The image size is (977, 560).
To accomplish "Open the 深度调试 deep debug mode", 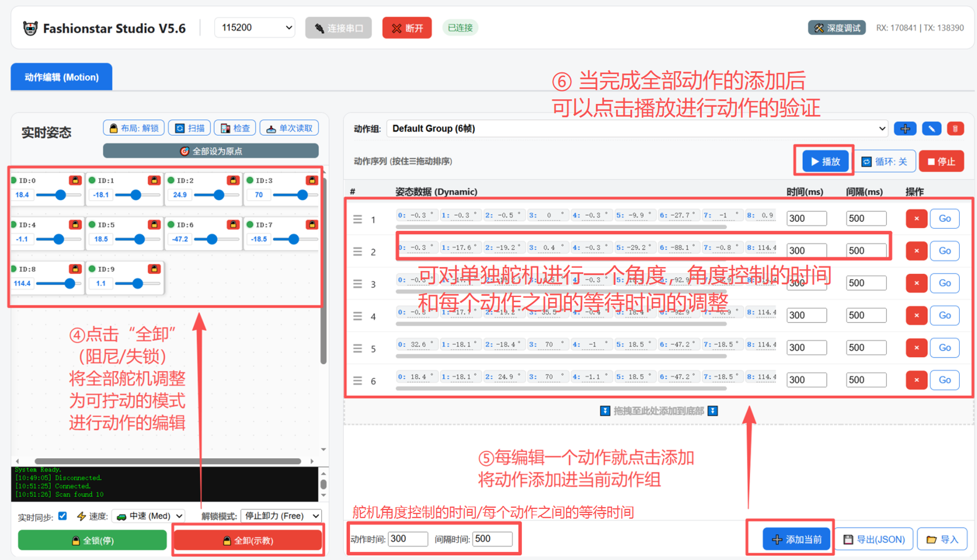I will pos(837,28).
